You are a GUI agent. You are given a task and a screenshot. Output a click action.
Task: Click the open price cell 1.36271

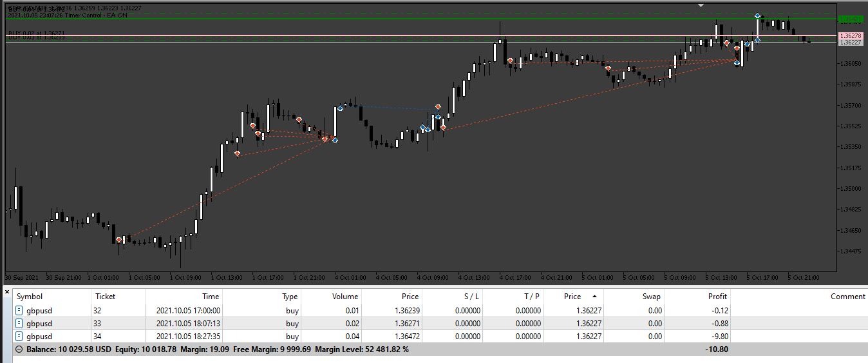pos(406,323)
